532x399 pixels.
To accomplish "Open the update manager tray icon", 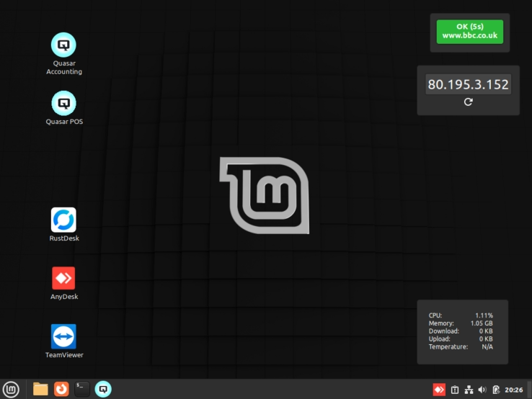I will tap(455, 390).
